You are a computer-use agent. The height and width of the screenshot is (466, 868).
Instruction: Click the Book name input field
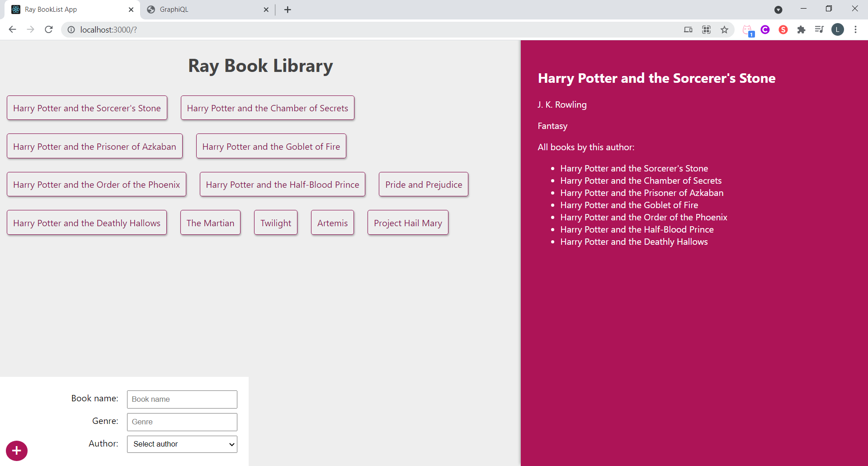pyautogui.click(x=182, y=399)
